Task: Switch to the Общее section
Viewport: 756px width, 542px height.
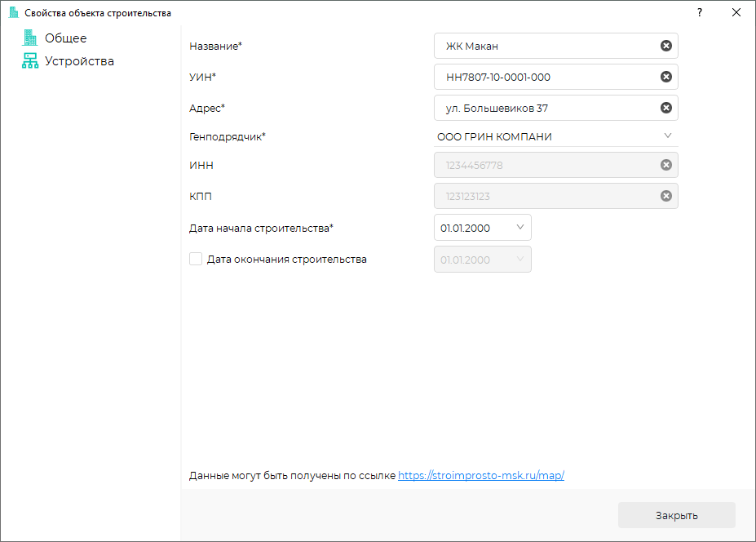Action: click(65, 38)
